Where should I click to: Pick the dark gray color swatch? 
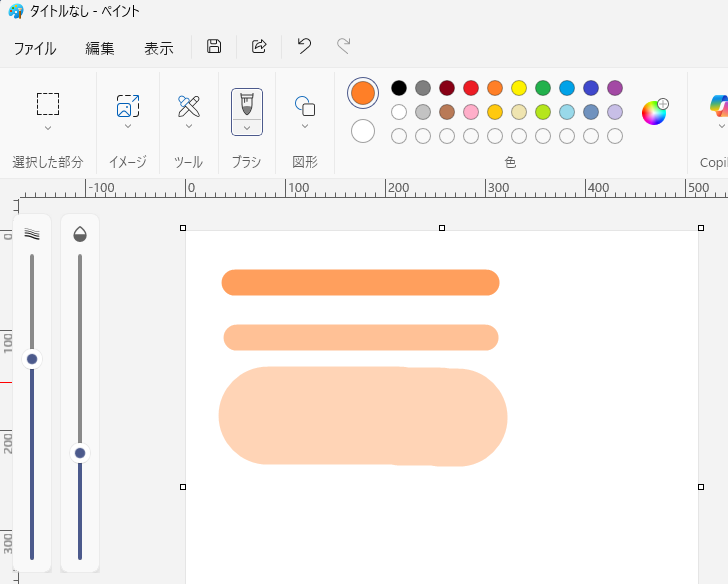point(423,88)
